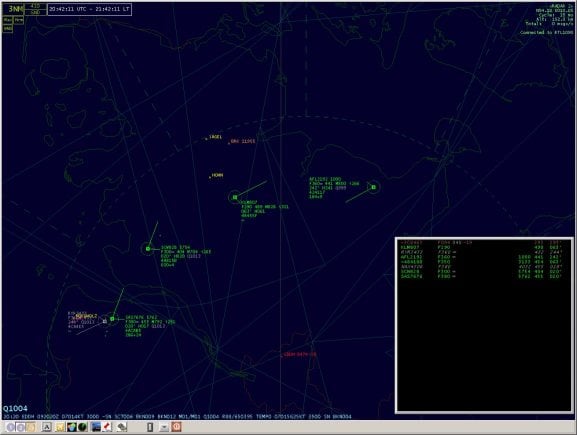Screen dimensions: 577x435
Task: Click the red warning text on the map
Action: point(299,354)
